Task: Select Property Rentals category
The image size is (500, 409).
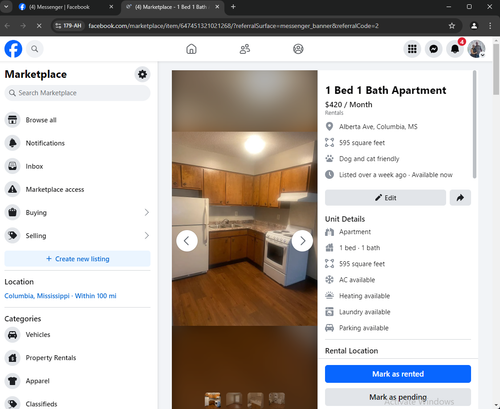Action: click(x=77, y=358)
